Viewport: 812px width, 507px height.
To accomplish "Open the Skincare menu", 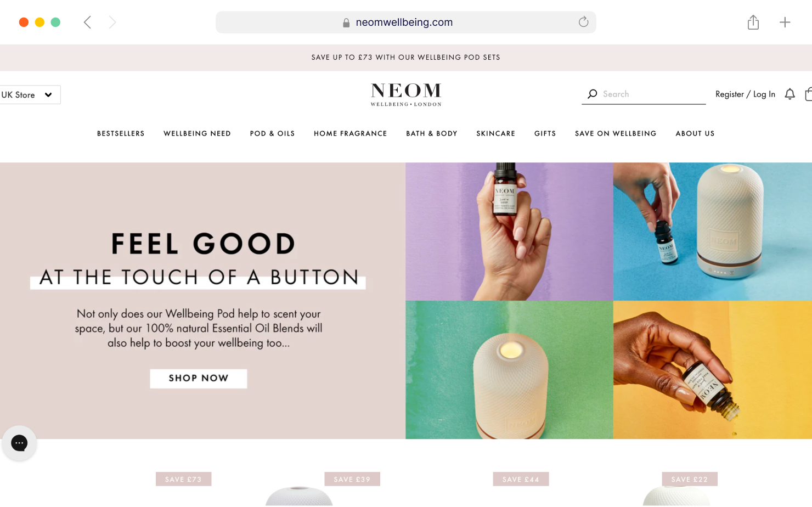I will [x=495, y=133].
